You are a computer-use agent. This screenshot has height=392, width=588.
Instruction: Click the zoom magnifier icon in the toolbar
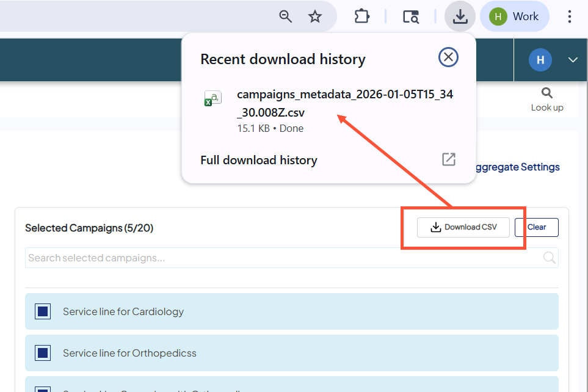[x=285, y=16]
